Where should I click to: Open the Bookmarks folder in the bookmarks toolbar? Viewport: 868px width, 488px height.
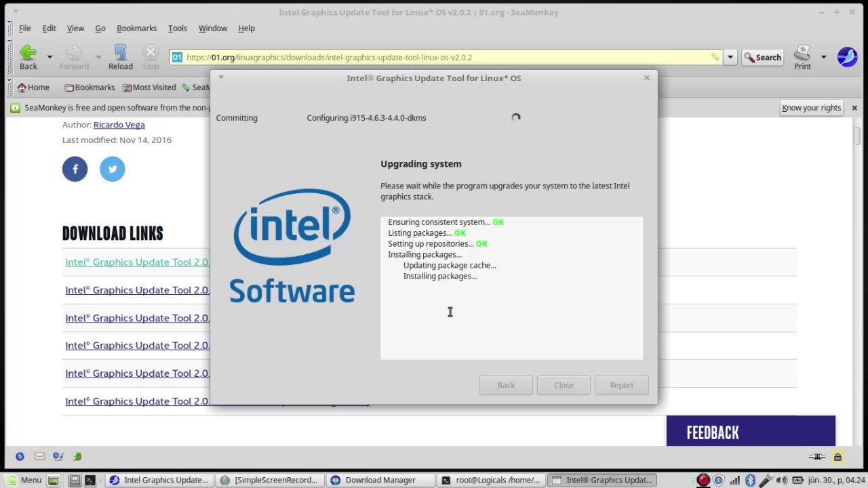(x=90, y=87)
